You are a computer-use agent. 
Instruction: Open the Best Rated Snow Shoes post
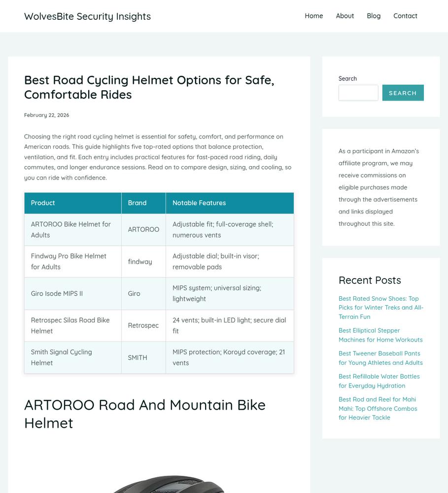pos(380,308)
